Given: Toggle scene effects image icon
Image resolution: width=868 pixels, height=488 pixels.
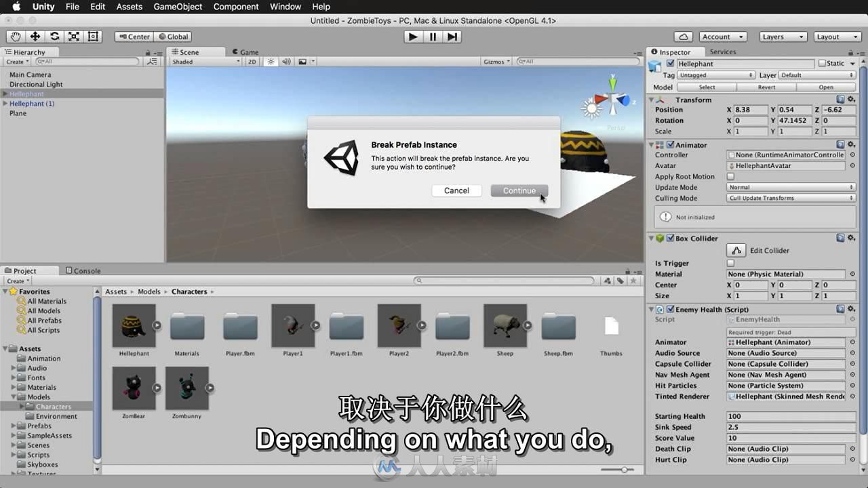Looking at the screenshot, I should 302,62.
